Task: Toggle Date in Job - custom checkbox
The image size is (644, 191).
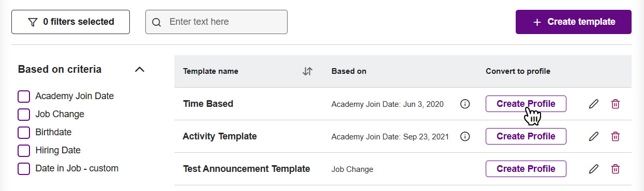Action: coord(24,169)
